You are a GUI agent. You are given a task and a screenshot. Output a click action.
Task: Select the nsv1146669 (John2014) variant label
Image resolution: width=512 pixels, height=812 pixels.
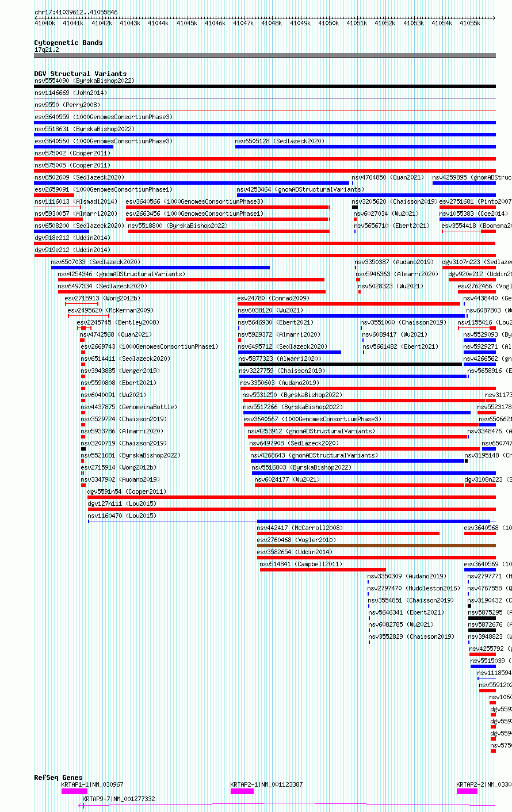[x=71, y=93]
